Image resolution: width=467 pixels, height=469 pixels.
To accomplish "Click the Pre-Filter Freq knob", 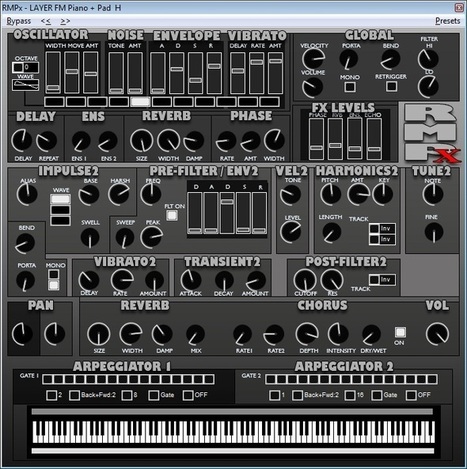I will point(151,194).
